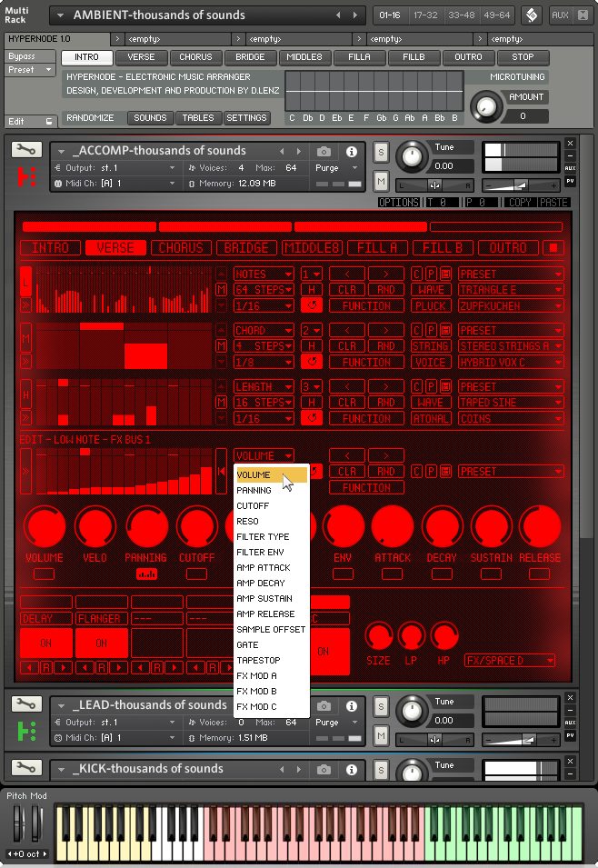Show the ACCOMP instrument info icon
Screen dimensions: 598x868
(351, 151)
